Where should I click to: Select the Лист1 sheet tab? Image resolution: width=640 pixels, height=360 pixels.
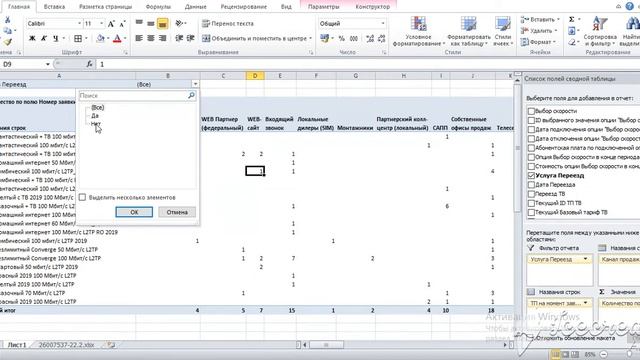pos(17,345)
